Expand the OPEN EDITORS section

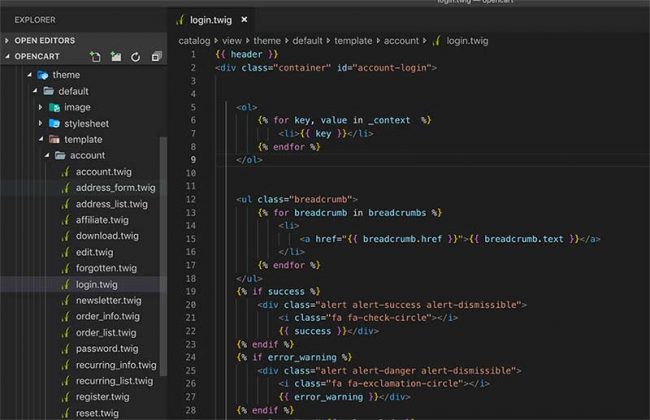tap(7, 41)
